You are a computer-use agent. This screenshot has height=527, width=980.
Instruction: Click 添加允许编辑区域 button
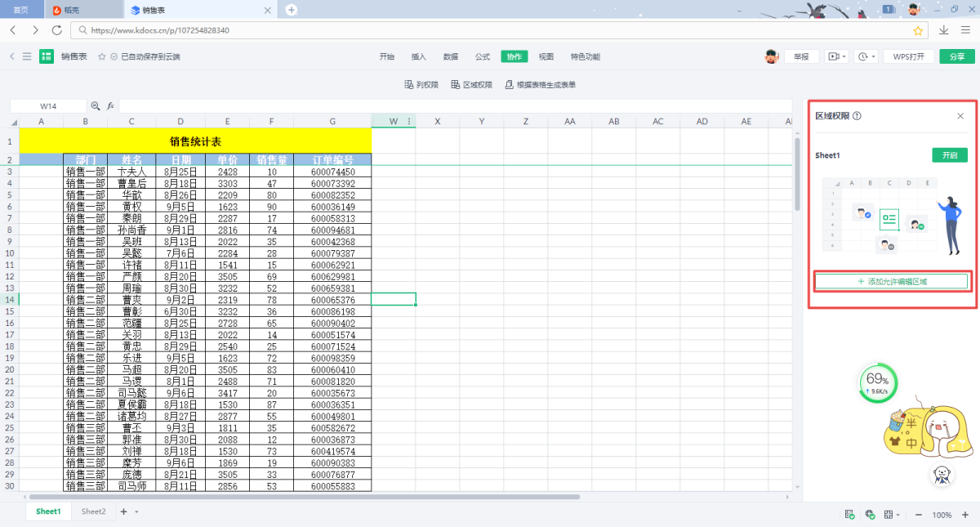892,281
